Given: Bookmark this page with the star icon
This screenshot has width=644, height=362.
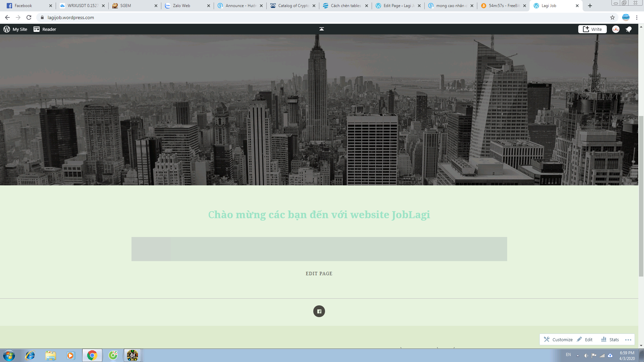Looking at the screenshot, I should coord(612,17).
